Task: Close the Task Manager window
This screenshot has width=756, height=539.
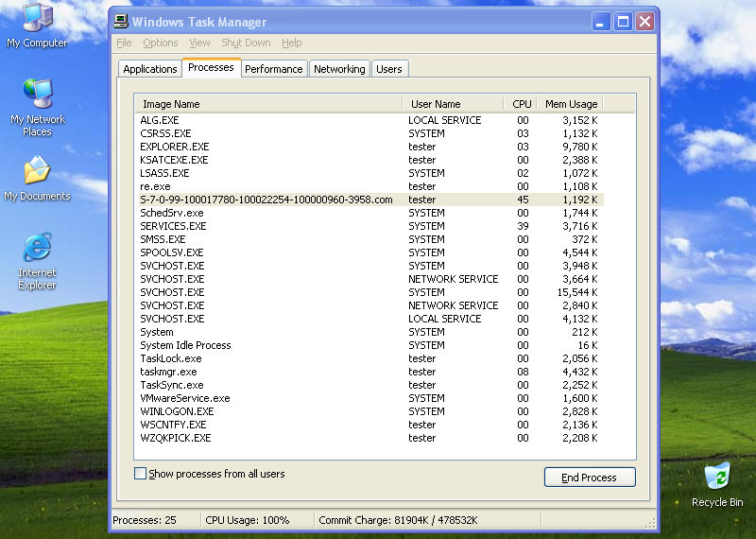Action: (645, 22)
